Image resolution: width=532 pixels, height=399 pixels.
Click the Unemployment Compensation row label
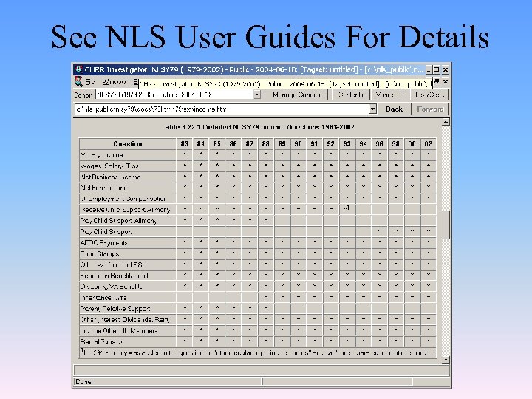coord(123,199)
